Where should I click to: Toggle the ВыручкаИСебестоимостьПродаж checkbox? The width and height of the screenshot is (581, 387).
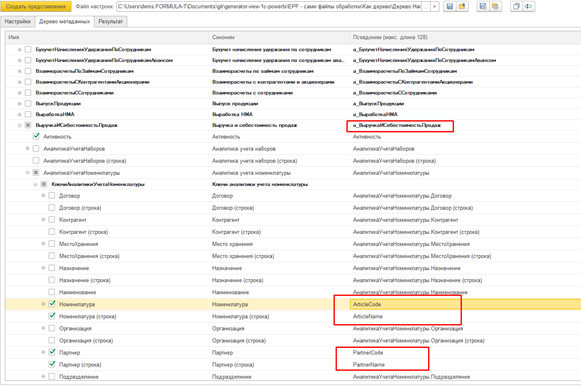28,125
